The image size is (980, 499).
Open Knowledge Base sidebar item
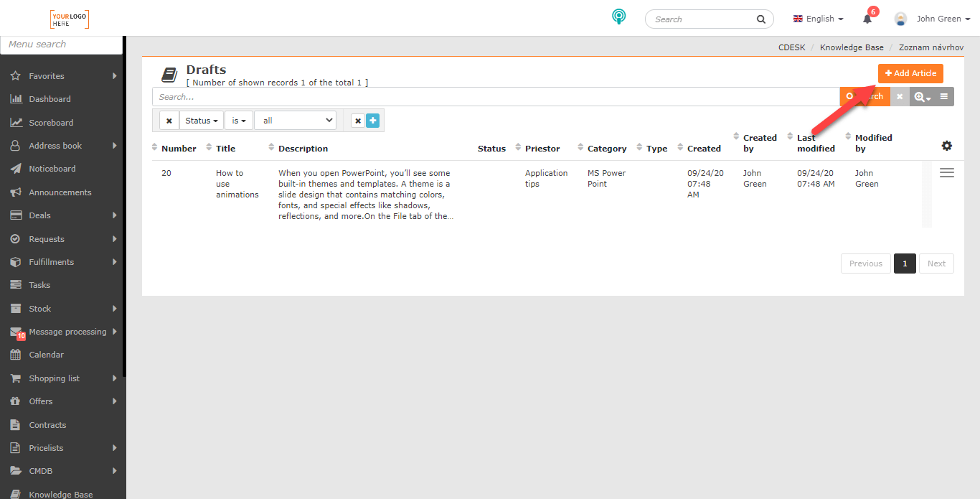(x=60, y=494)
